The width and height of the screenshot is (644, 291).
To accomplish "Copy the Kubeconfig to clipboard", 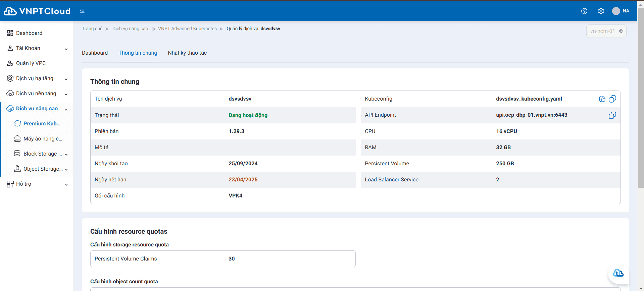I will (612, 99).
